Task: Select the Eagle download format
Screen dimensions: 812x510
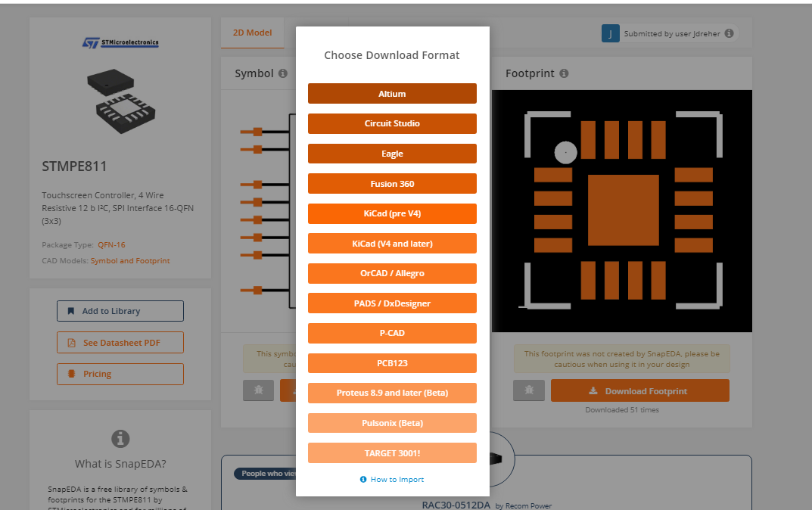Action: 392,154
